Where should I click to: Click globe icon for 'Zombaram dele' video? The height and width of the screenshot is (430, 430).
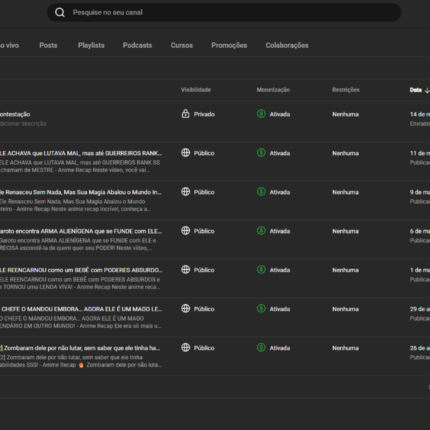(185, 347)
